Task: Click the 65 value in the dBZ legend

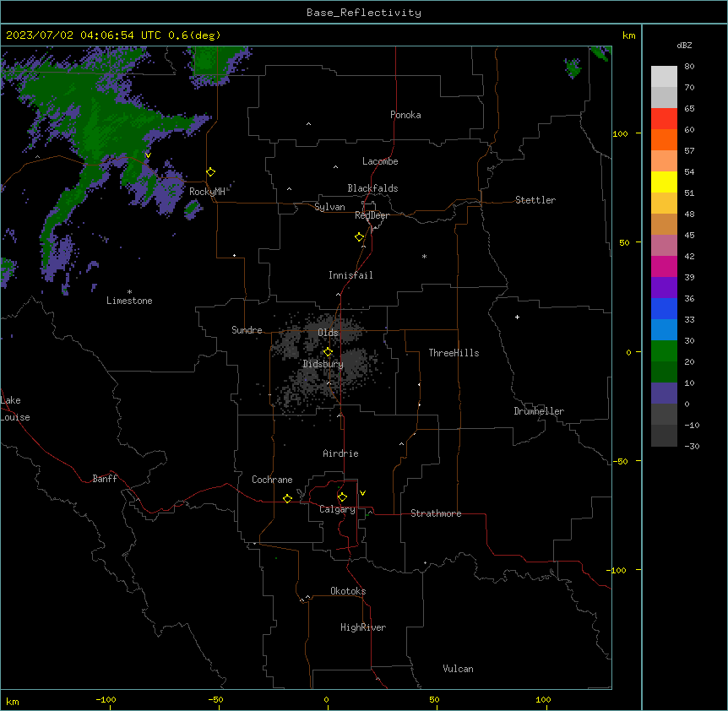Action: tap(689, 109)
